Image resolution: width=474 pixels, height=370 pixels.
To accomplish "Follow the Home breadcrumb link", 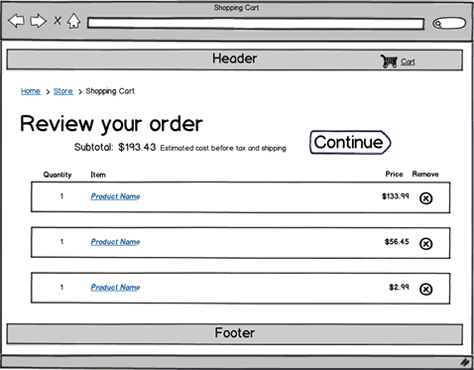I will click(31, 91).
